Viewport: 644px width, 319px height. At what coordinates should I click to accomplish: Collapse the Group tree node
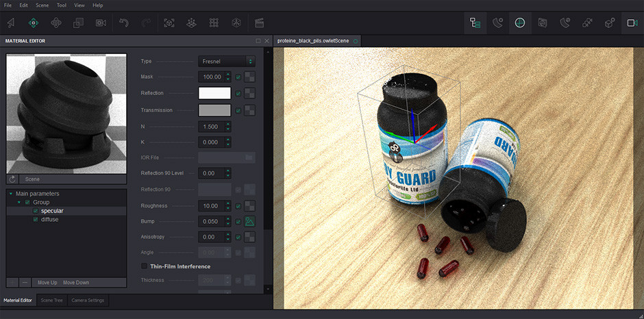tap(19, 202)
